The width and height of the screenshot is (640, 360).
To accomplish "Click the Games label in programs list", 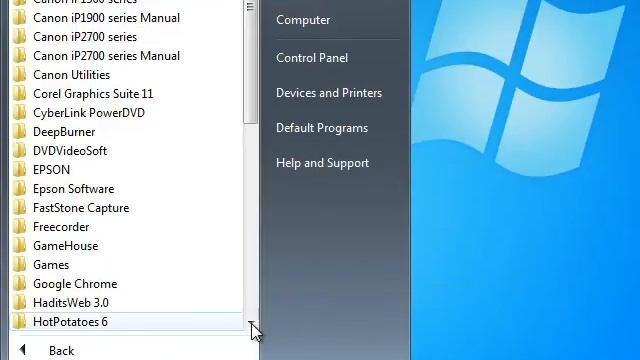I will pos(51,265).
